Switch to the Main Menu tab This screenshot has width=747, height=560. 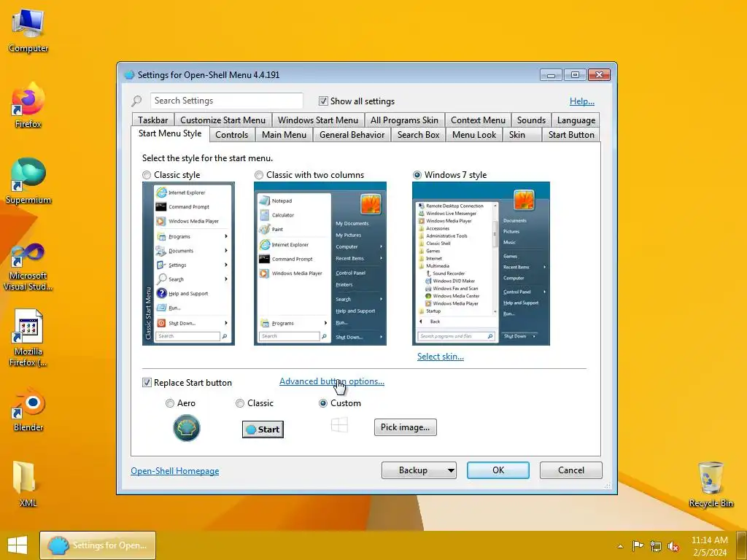point(284,135)
